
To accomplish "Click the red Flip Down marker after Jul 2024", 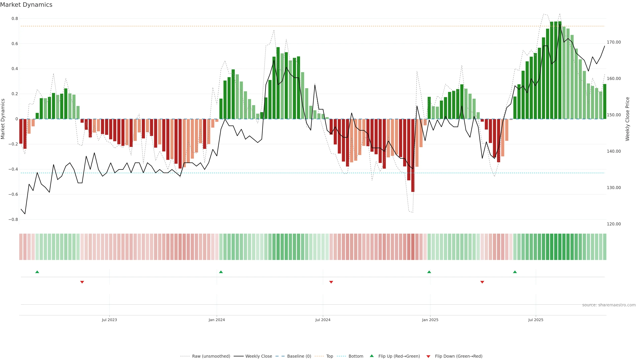I will click(x=331, y=282).
